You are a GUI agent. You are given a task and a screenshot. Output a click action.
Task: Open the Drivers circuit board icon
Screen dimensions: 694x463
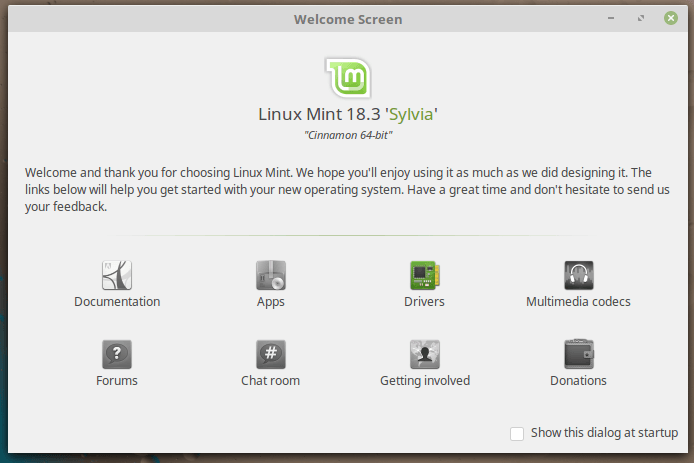(424, 275)
